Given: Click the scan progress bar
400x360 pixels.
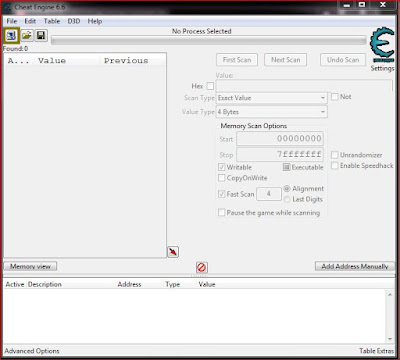Looking at the screenshot, I should point(208,40).
